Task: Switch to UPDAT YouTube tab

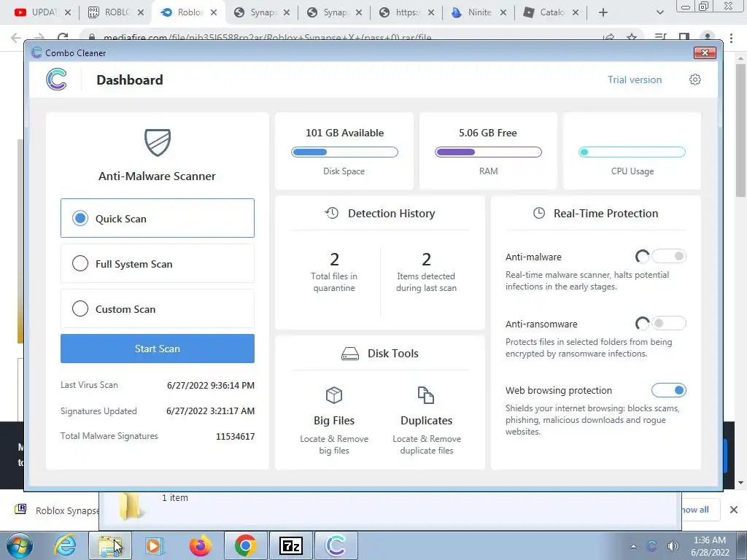Action: pos(43,12)
